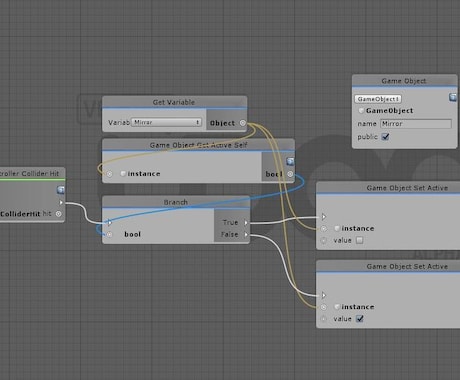Click the False output arrow on Branch

(246, 234)
